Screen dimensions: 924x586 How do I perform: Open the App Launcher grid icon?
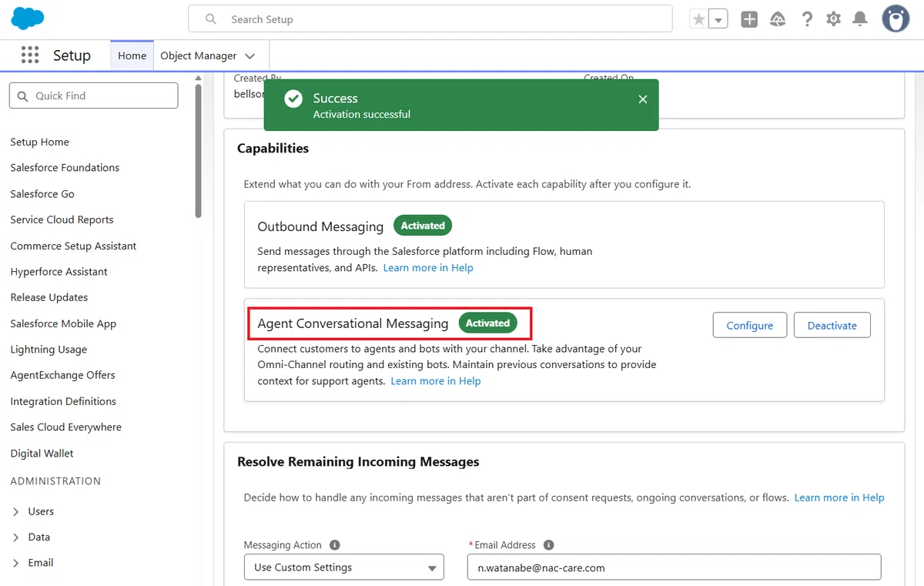click(x=30, y=55)
